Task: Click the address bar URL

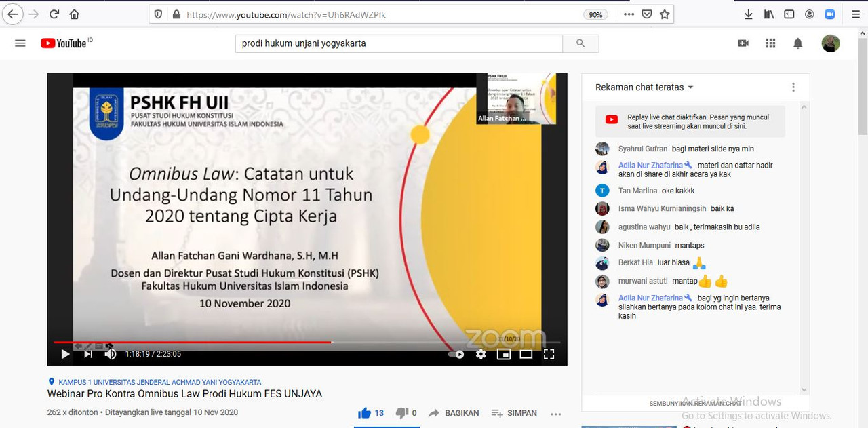Action: tap(286, 14)
